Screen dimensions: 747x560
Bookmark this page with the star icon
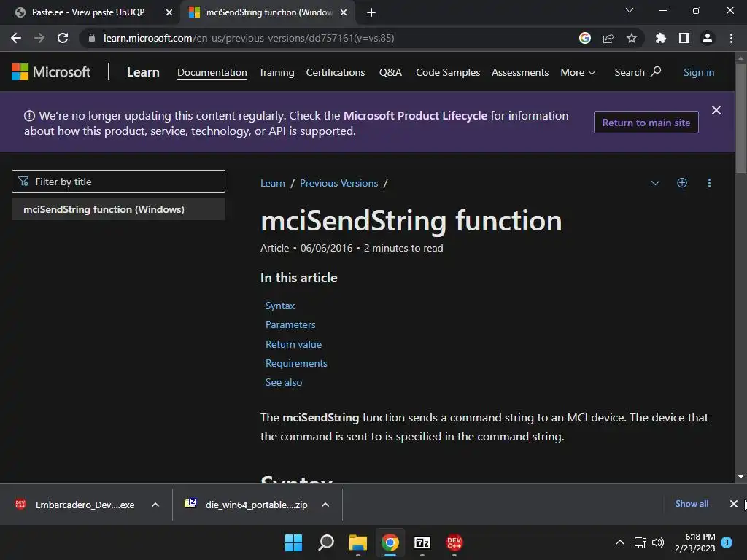[x=632, y=38]
